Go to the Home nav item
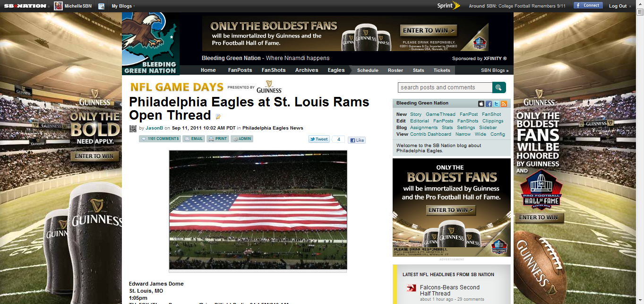This screenshot has width=644, height=304. [208, 70]
